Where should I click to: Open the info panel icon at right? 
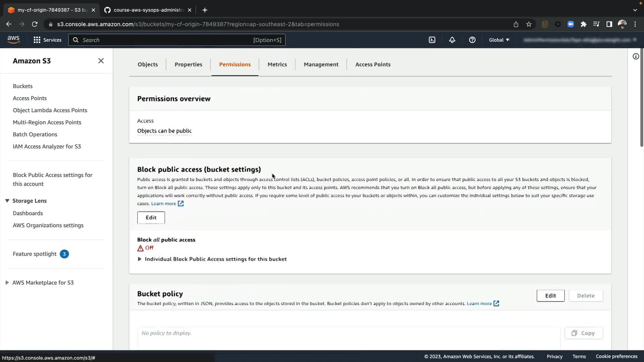(x=636, y=56)
